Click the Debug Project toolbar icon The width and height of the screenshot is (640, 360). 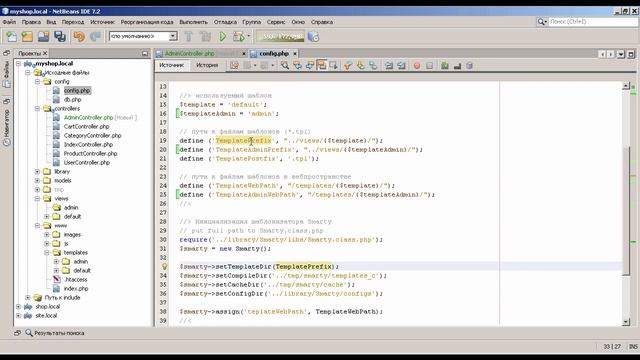(x=238, y=37)
